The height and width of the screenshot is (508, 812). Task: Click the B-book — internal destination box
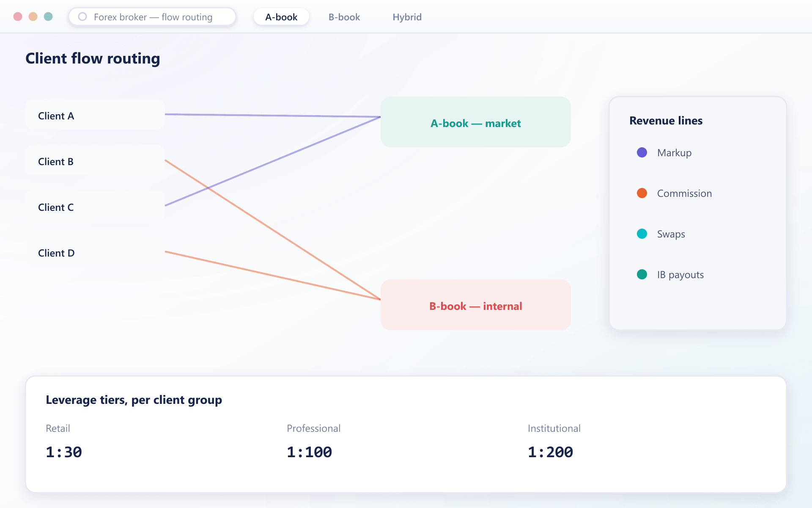(x=476, y=305)
